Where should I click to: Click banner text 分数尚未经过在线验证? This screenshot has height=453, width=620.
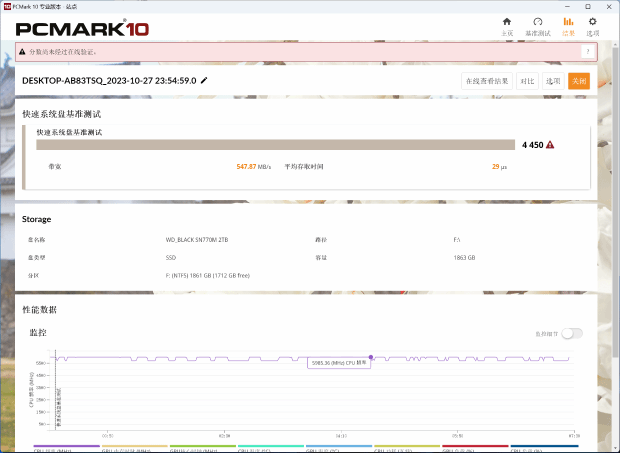[x=63, y=52]
